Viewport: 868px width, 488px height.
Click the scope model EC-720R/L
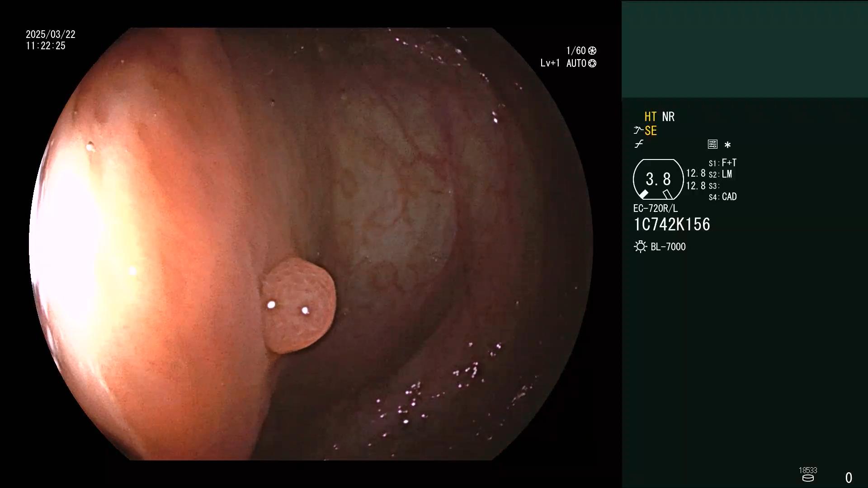(x=656, y=208)
